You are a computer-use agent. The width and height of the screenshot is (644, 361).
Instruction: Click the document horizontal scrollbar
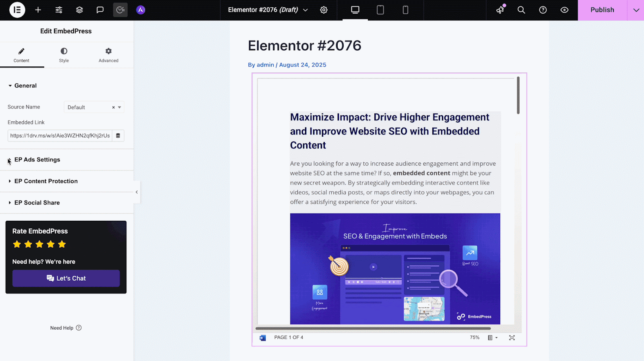point(373,328)
